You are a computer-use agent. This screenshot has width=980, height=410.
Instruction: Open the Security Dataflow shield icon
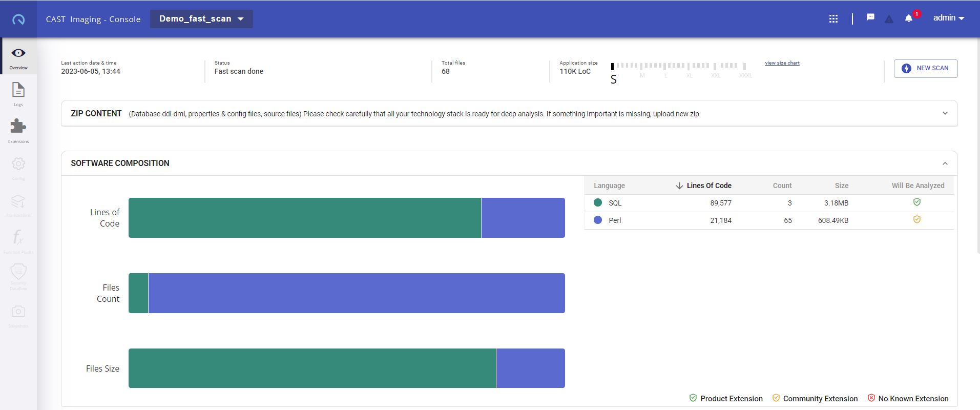pos(18,272)
